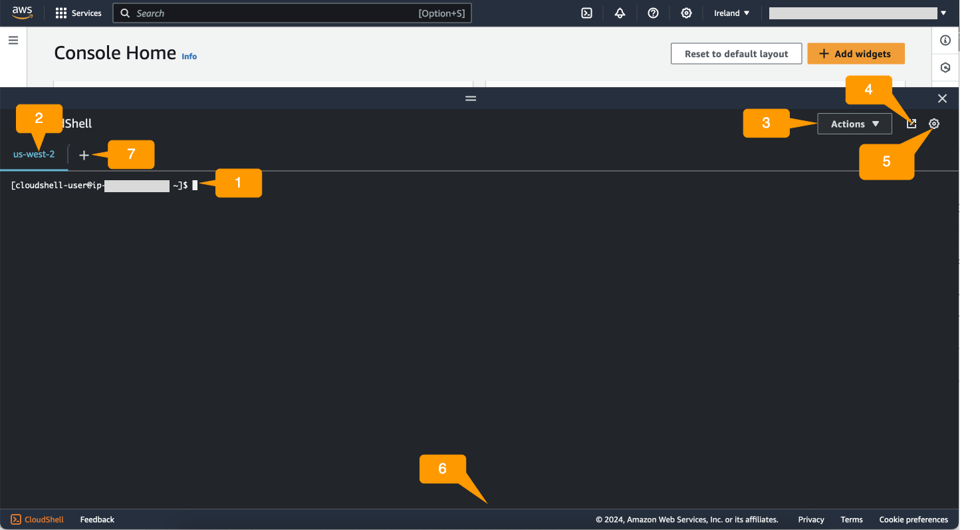Click Reset to default layout
Image resolution: width=980 pixels, height=530 pixels.
(736, 54)
